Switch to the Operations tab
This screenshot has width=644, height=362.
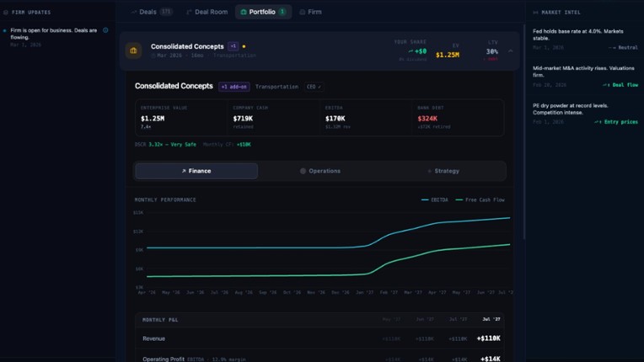[x=320, y=171]
